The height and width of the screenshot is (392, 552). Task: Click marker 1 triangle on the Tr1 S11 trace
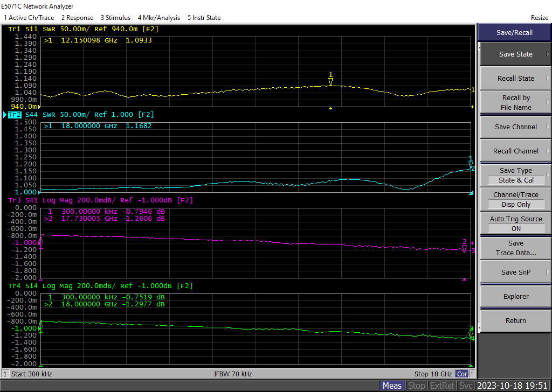[x=331, y=81]
